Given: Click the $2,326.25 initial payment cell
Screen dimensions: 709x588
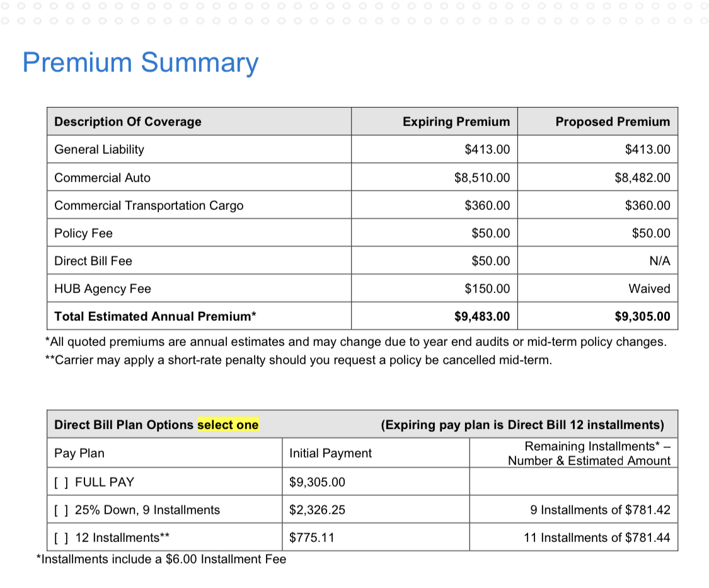Looking at the screenshot, I should coord(317,510).
